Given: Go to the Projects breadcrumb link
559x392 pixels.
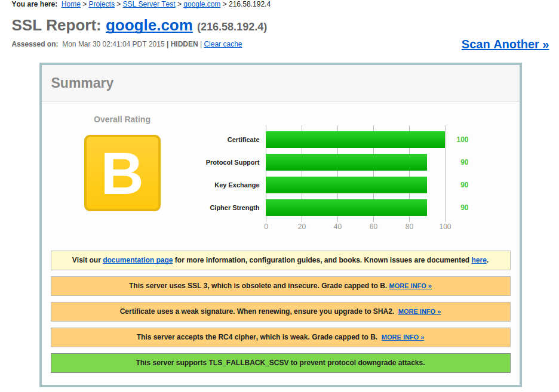Looking at the screenshot, I should [x=102, y=4].
